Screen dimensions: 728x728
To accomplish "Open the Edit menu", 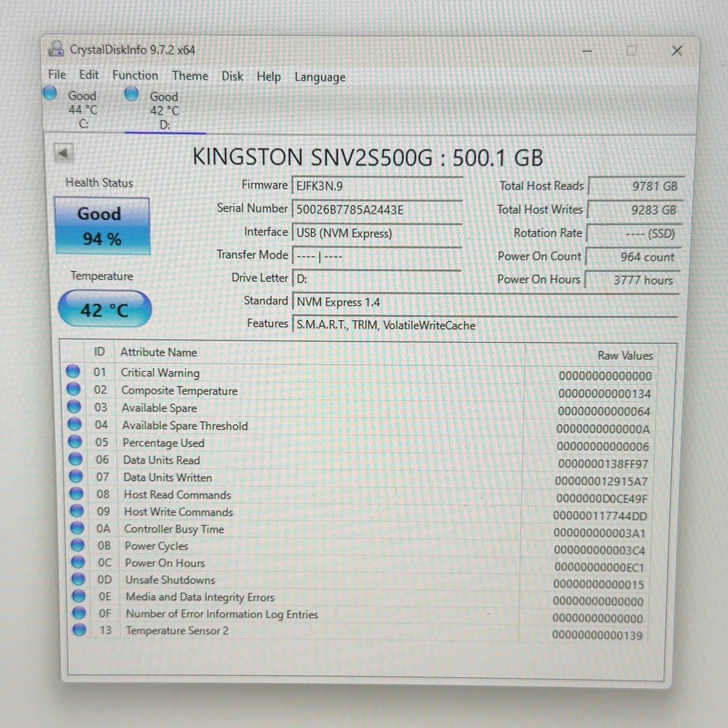I will click(89, 75).
